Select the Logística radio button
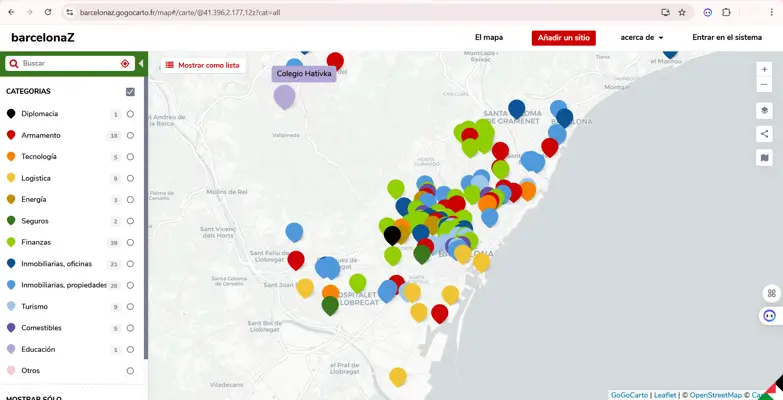 (130, 178)
